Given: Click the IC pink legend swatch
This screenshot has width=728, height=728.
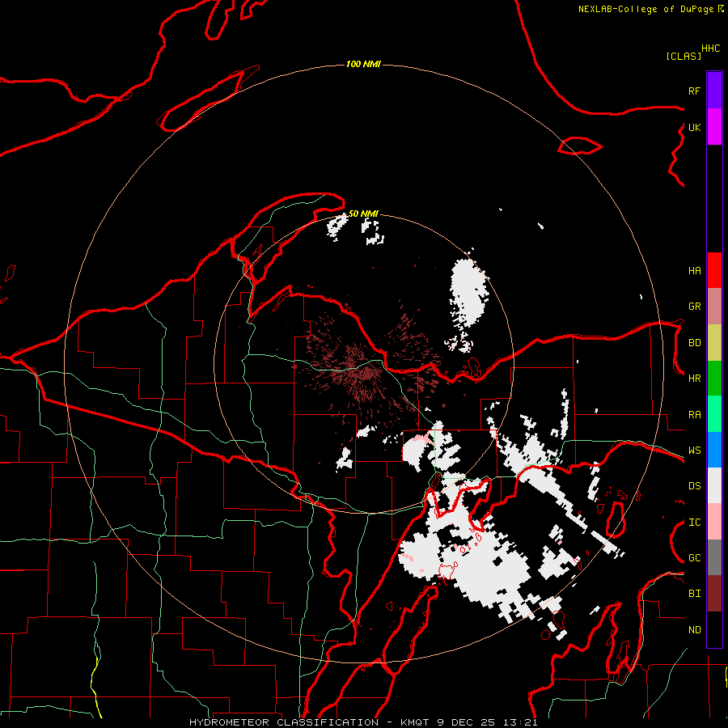Looking at the screenshot, I should 714,522.
